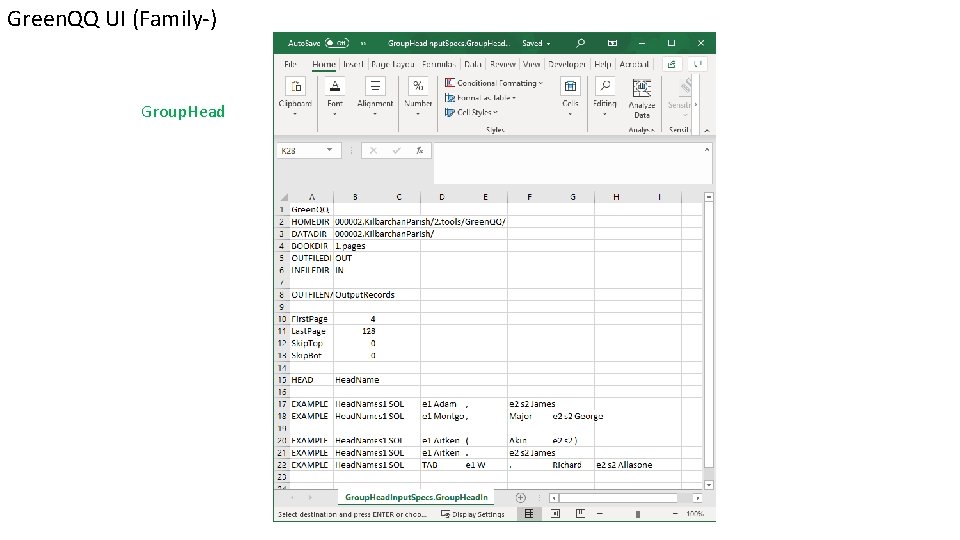Click vertical scrollbar down arrow
The height and width of the screenshot is (540, 960).
tap(708, 485)
